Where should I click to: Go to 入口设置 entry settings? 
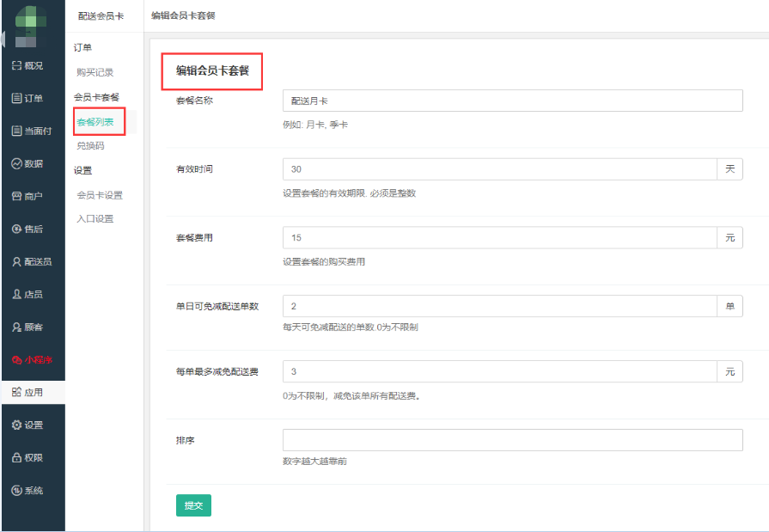click(x=95, y=219)
